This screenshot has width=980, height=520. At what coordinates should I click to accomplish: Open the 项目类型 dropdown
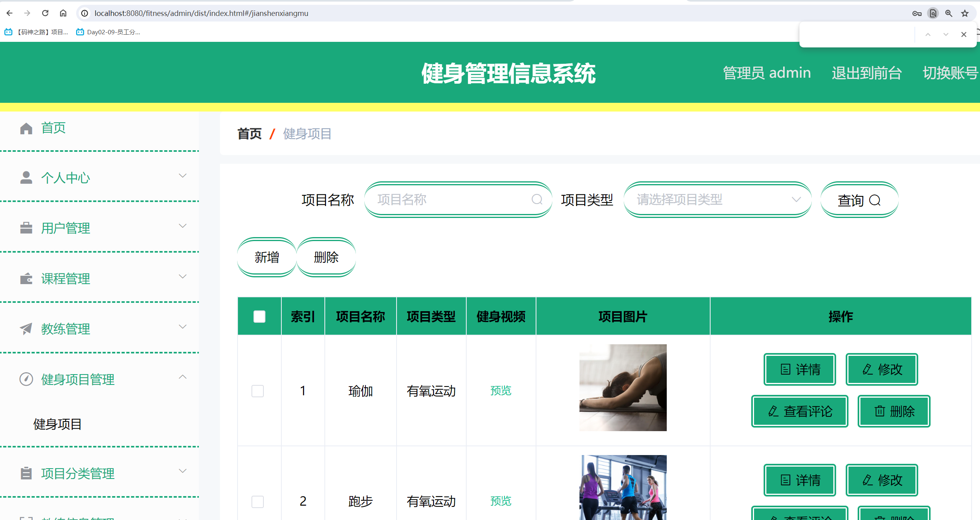coord(717,200)
